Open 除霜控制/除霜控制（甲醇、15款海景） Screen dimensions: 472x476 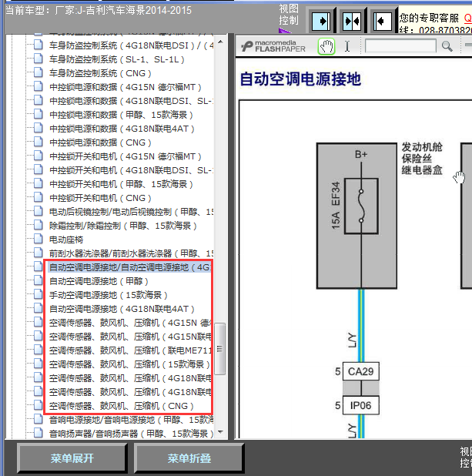point(123,226)
